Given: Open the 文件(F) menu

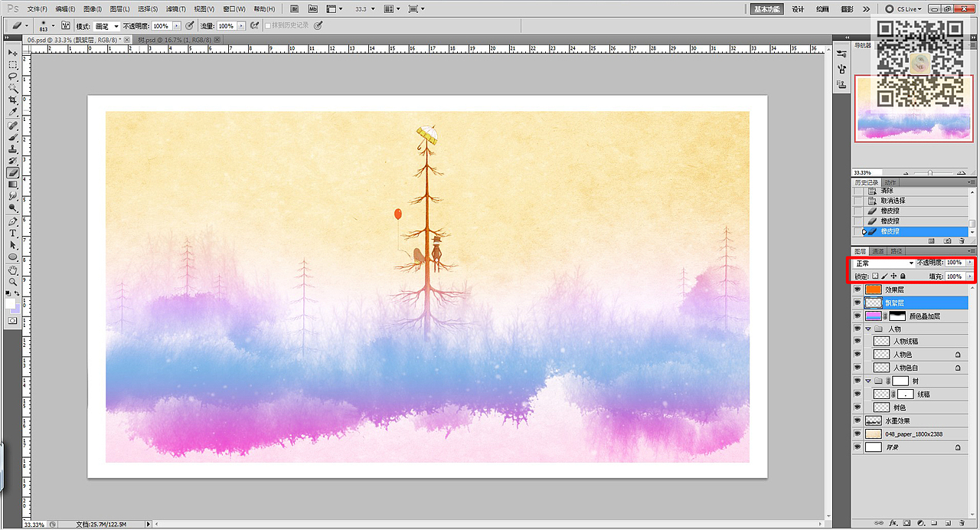Looking at the screenshot, I should 37,8.
